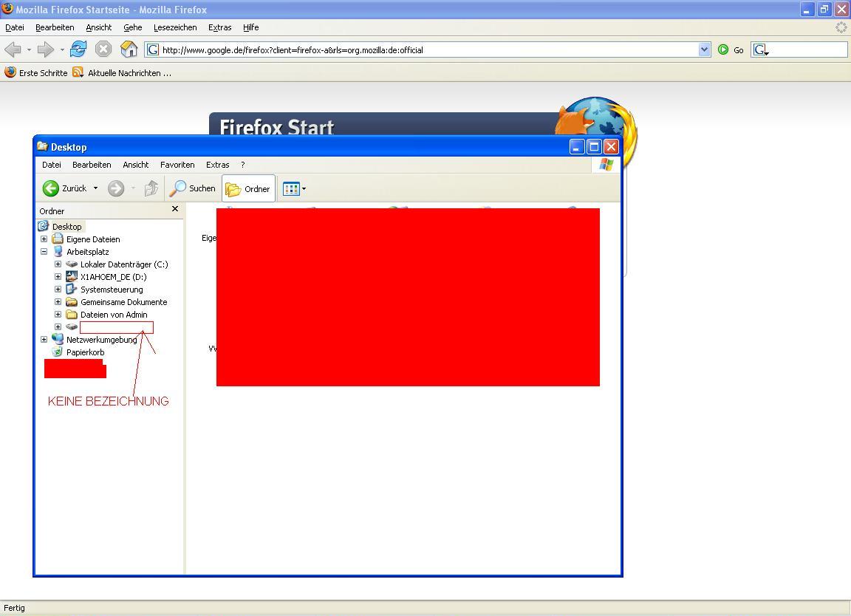
Task: Select Gemeinsame Dokumente folder
Action: pos(124,302)
